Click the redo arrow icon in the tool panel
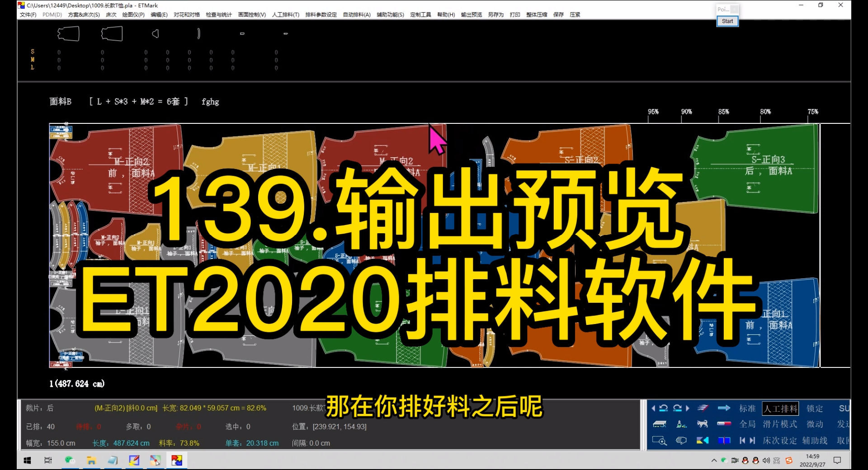Viewport: 868px width, 470px height. point(677,408)
